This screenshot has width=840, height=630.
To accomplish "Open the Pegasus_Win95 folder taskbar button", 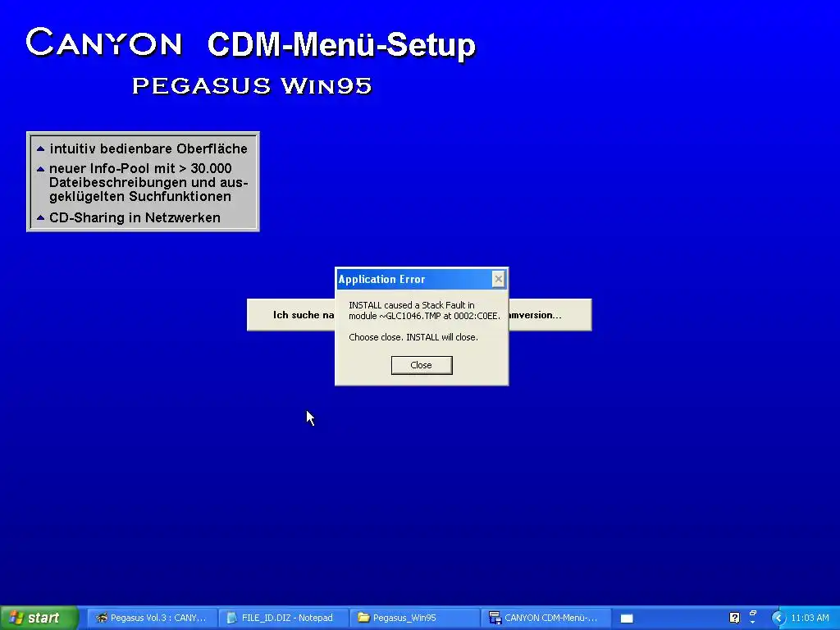I will pyautogui.click(x=414, y=618).
